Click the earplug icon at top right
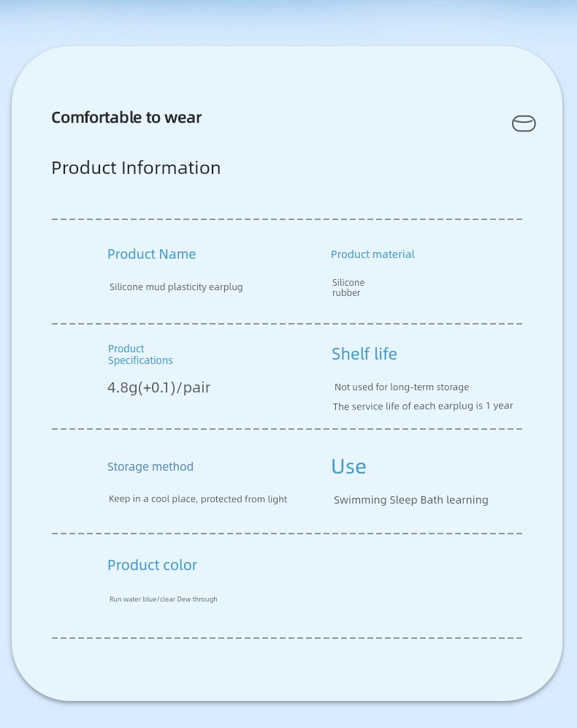 [x=524, y=124]
